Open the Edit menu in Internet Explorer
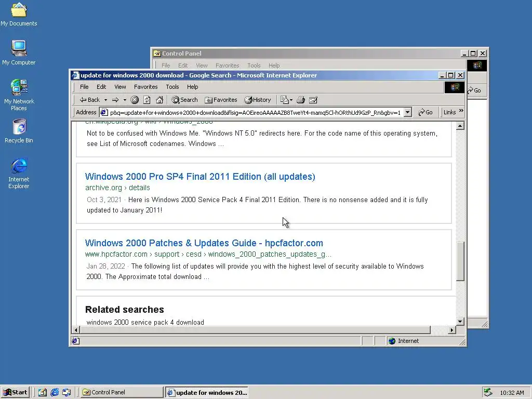Image resolution: width=532 pixels, height=399 pixels. (101, 87)
